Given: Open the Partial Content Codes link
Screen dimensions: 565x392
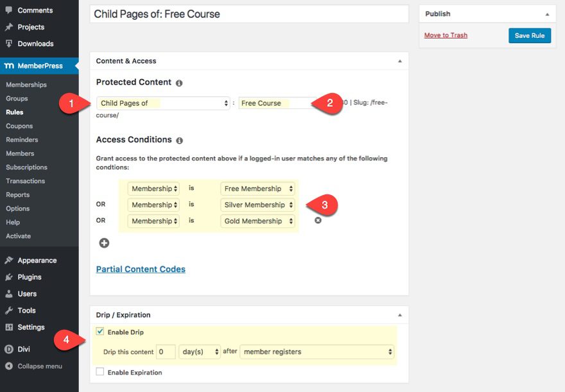Looking at the screenshot, I should [141, 269].
